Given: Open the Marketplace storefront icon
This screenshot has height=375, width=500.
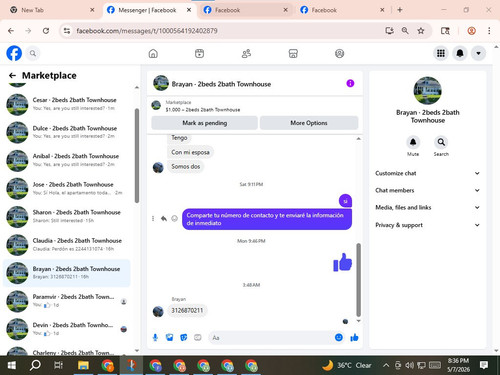Looking at the screenshot, I should [293, 53].
